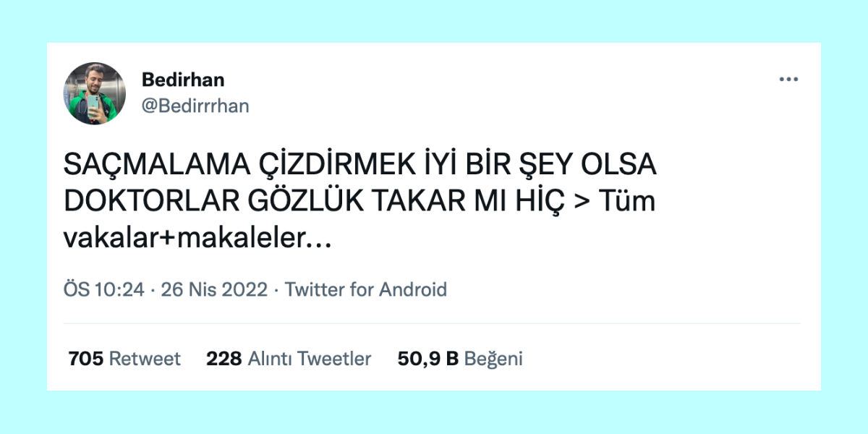Show the Beğeni likes list
This screenshot has height=434, width=868.
[493, 358]
